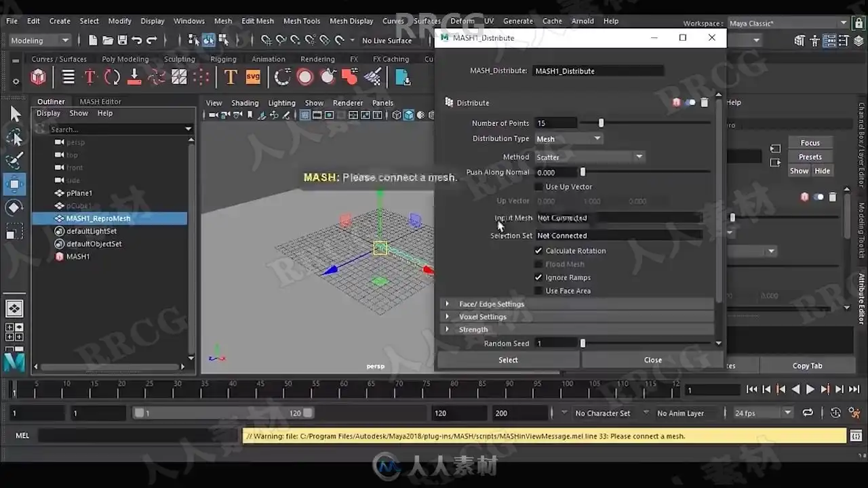This screenshot has height=488, width=868.
Task: Click the character key icon right of the fps field
Action: pos(854,413)
